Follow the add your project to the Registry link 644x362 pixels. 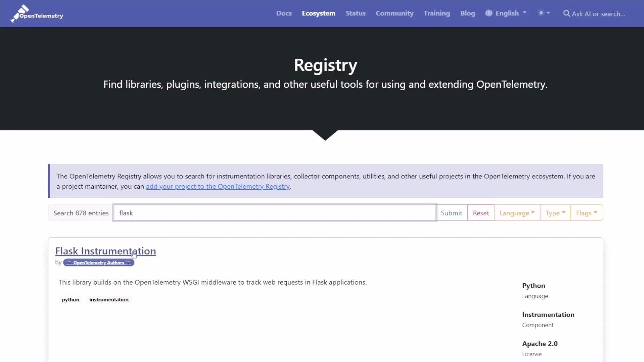[x=218, y=186]
